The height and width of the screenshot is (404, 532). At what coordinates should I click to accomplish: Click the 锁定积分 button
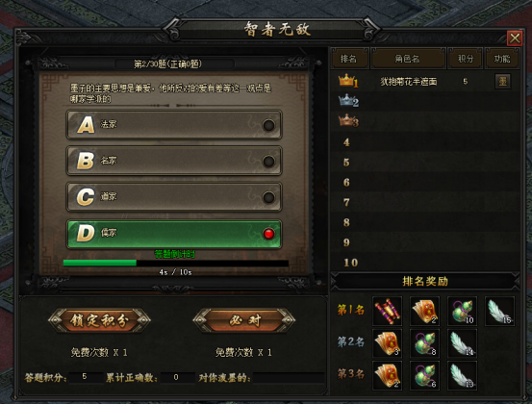99,320
